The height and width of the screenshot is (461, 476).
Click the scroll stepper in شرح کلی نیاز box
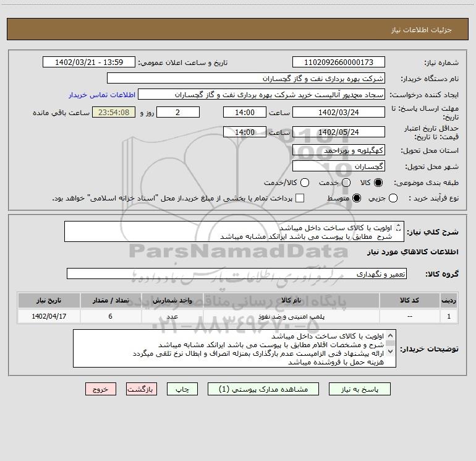point(399,227)
